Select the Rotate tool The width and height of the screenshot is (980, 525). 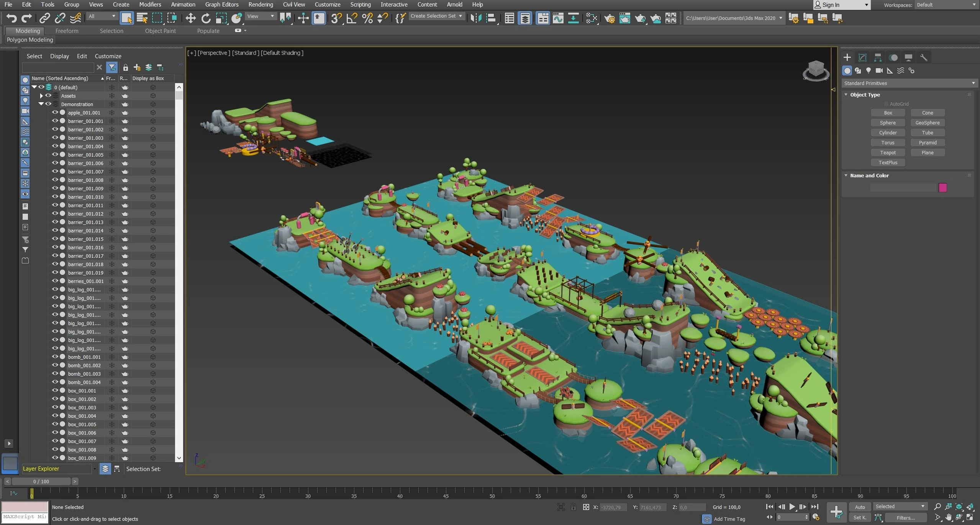click(x=206, y=18)
